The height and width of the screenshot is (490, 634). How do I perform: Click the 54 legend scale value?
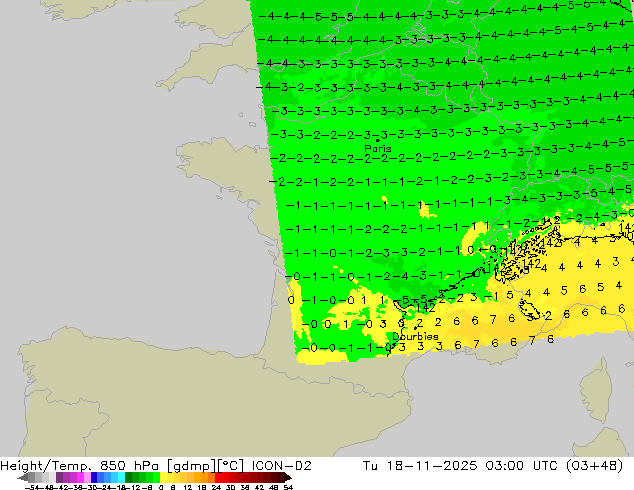point(288,487)
